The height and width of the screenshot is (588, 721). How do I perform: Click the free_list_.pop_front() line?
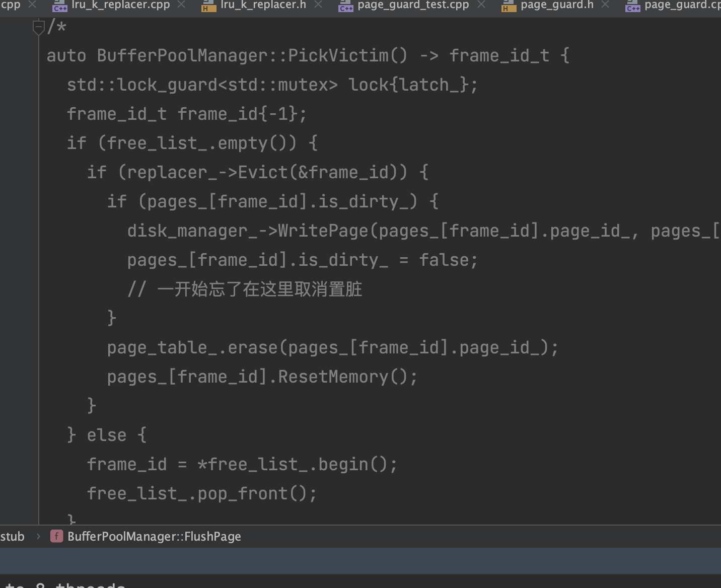point(202,493)
